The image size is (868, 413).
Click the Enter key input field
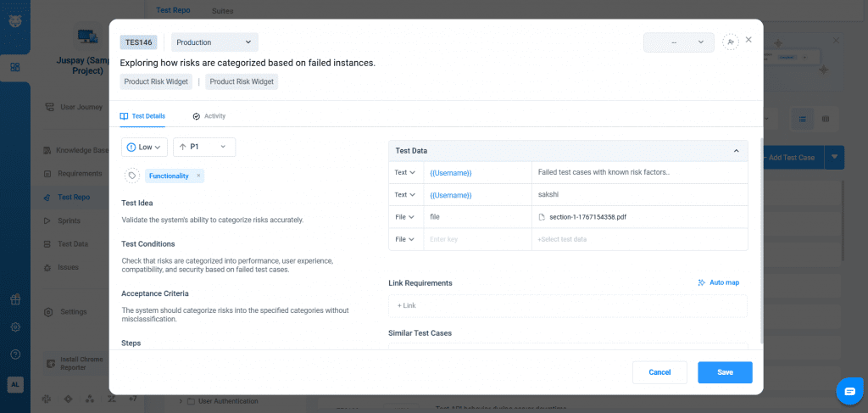coord(476,239)
